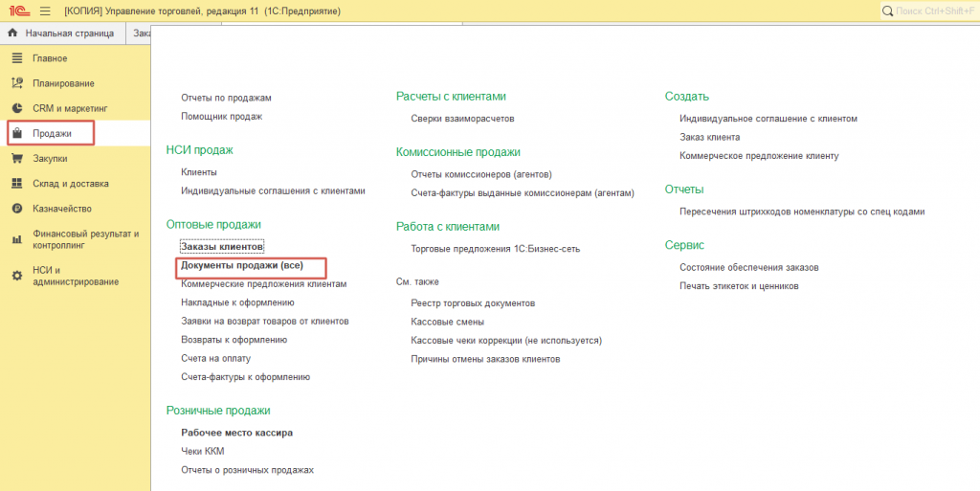Open Кассовые смены
980x491 pixels.
click(448, 323)
